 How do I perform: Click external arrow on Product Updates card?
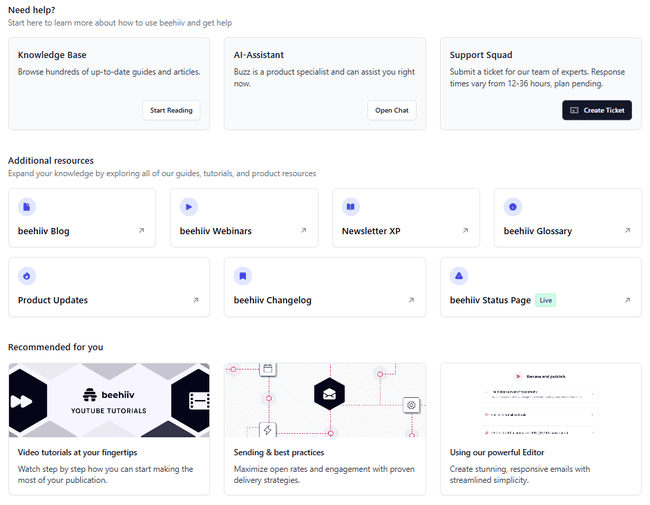(195, 300)
